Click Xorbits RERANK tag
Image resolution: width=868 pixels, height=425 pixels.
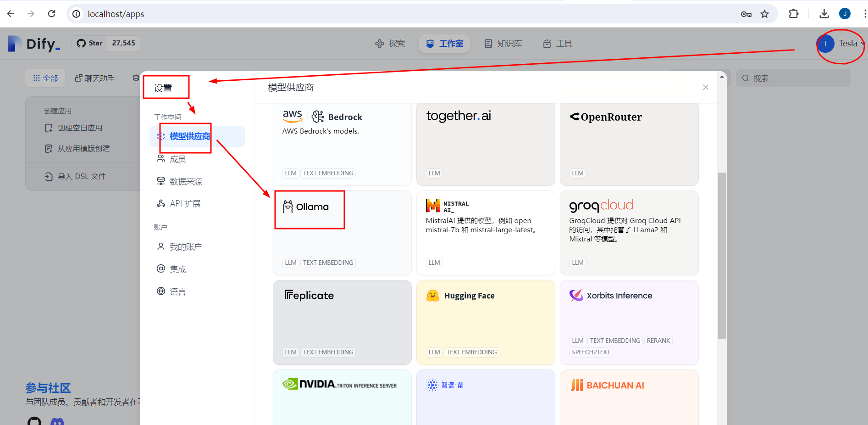[658, 341]
